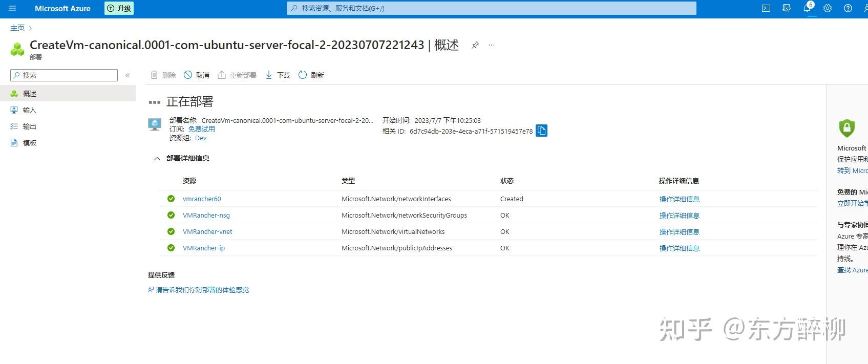Screen dimensions: 868x364
Task: Click the green Microsoft Defender shield icon
Action: pos(847,128)
